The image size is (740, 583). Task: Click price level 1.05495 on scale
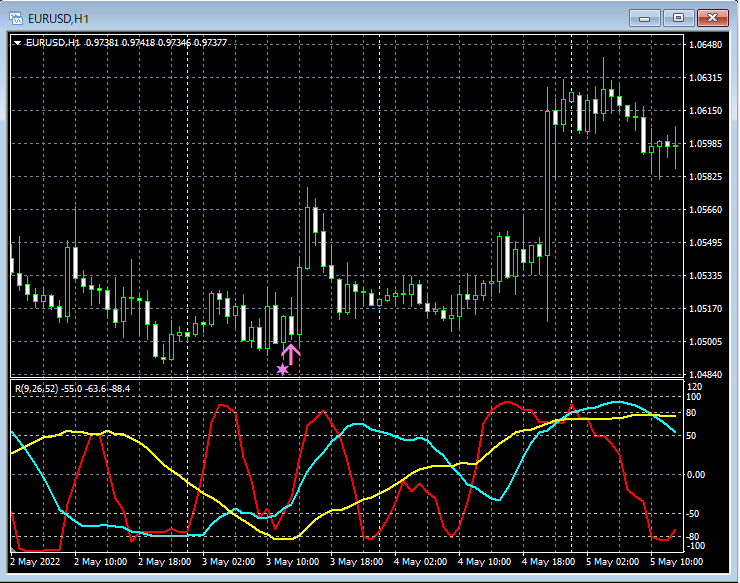tap(706, 243)
